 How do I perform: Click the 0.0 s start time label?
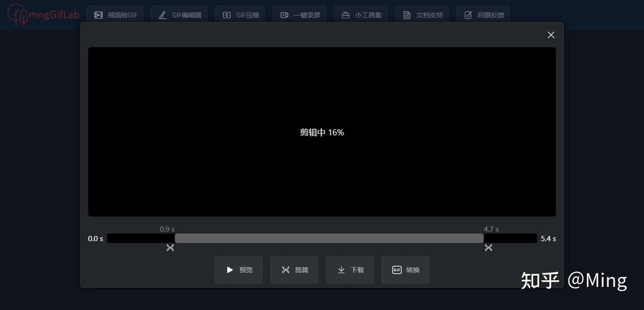(96, 239)
